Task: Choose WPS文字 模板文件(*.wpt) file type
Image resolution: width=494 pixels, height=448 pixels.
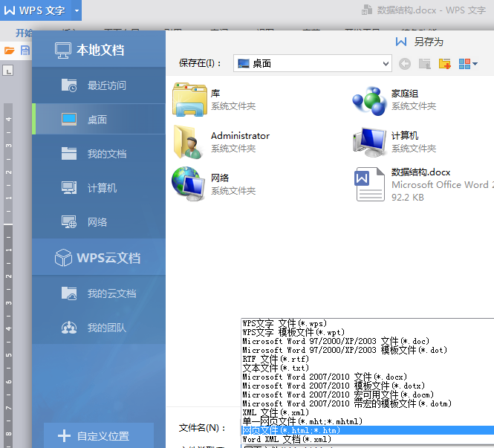Action: click(x=368, y=332)
